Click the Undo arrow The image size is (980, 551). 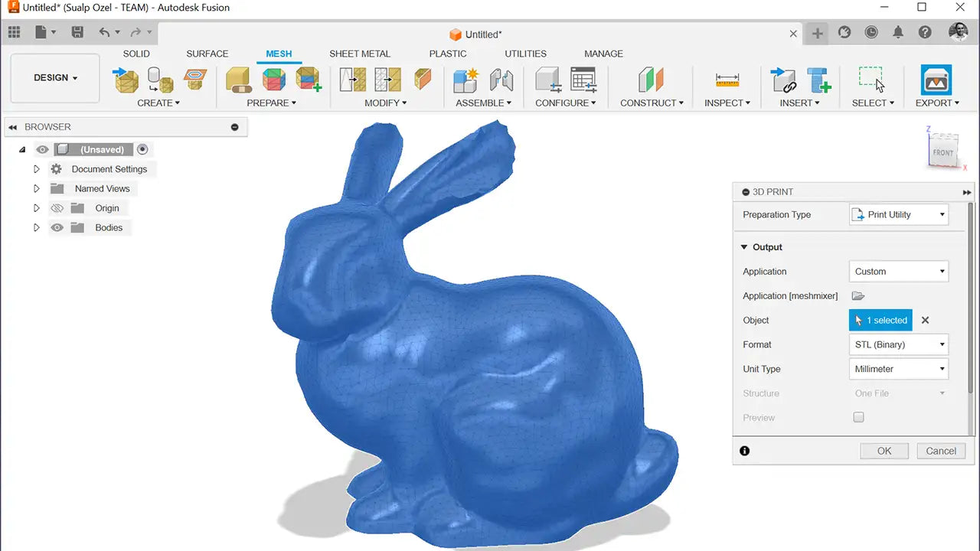[105, 32]
